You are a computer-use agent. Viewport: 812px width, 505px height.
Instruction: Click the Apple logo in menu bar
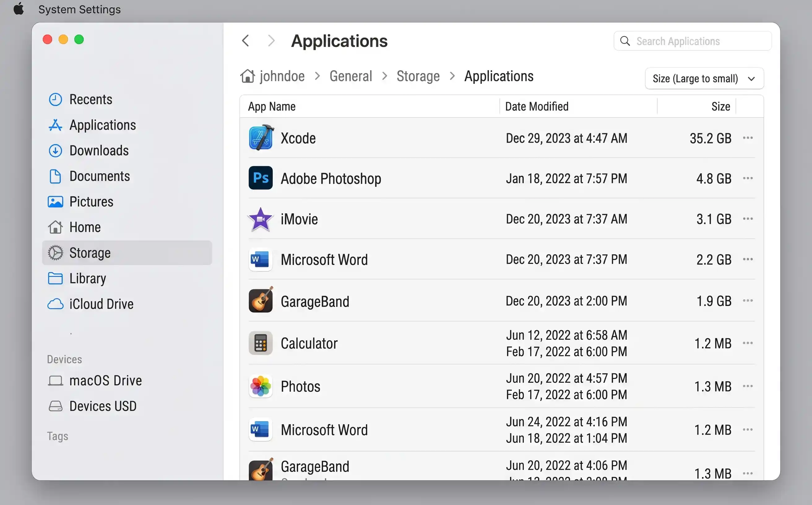[x=19, y=9]
